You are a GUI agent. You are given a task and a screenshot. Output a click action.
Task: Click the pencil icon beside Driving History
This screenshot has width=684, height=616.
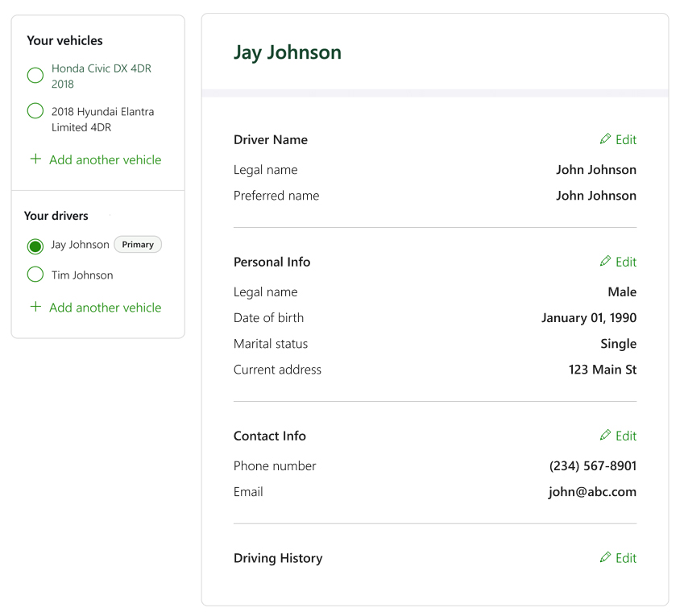(606, 558)
